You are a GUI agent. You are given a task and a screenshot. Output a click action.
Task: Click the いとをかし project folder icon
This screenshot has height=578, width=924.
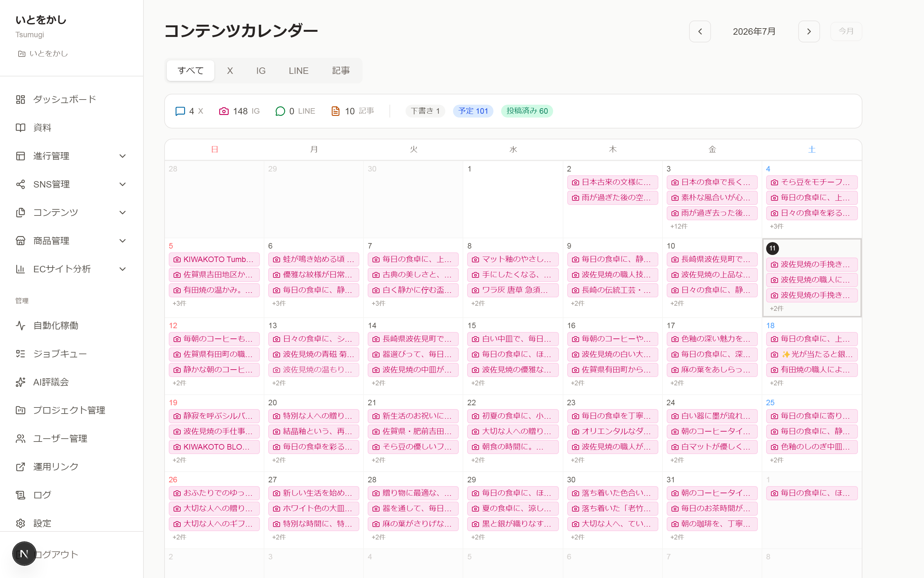(22, 54)
